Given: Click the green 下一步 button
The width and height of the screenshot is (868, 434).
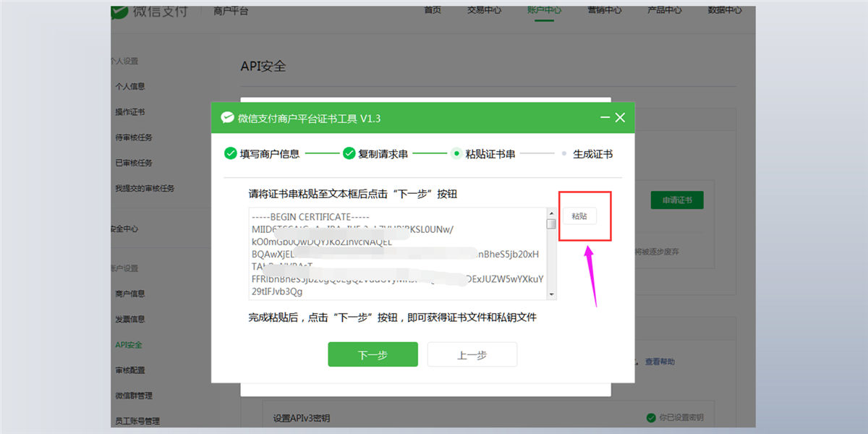Looking at the screenshot, I should 373,354.
